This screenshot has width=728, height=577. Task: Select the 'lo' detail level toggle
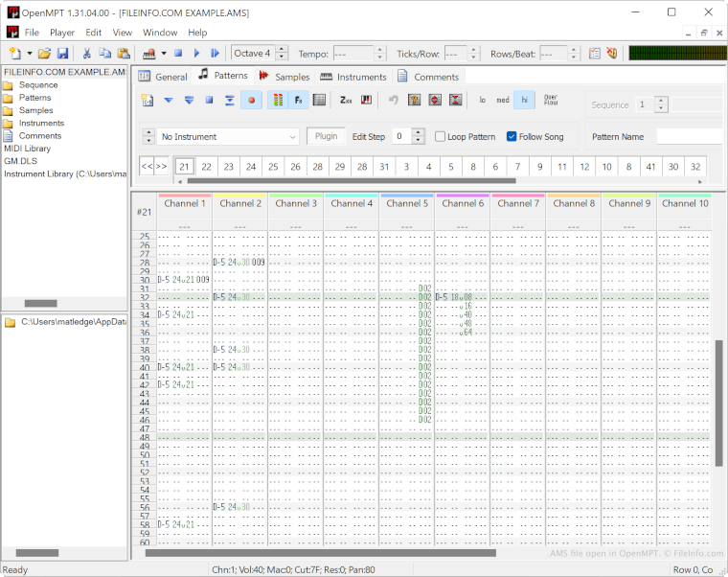pos(482,100)
